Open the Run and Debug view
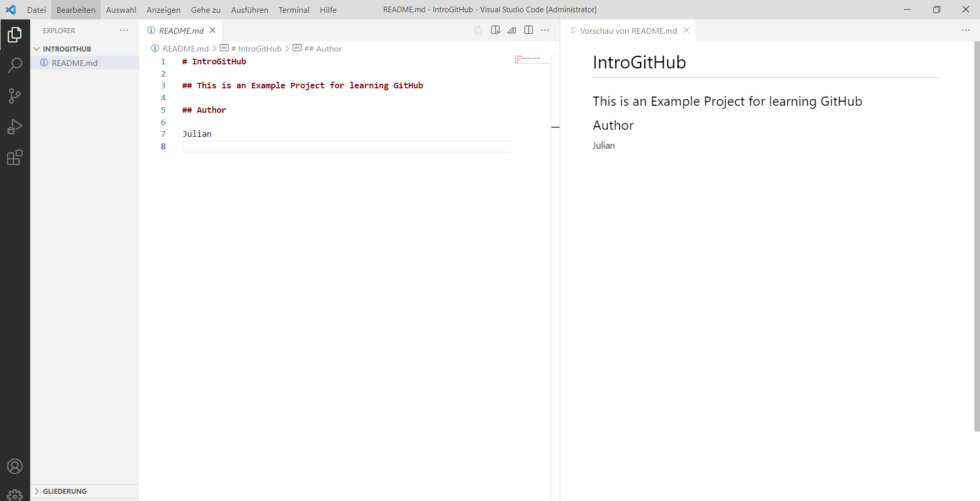Viewport: 980px width, 501px height. [15, 127]
